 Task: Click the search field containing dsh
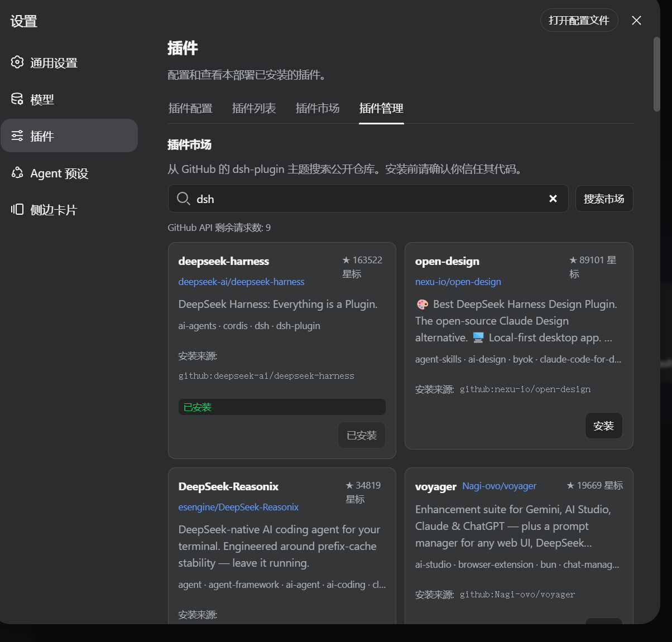[x=368, y=199]
